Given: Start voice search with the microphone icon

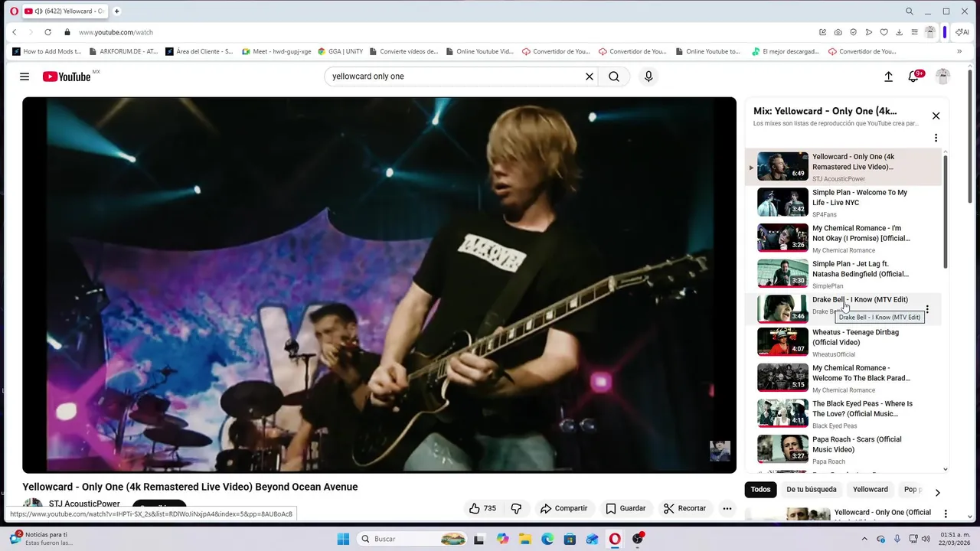Looking at the screenshot, I should [x=648, y=77].
